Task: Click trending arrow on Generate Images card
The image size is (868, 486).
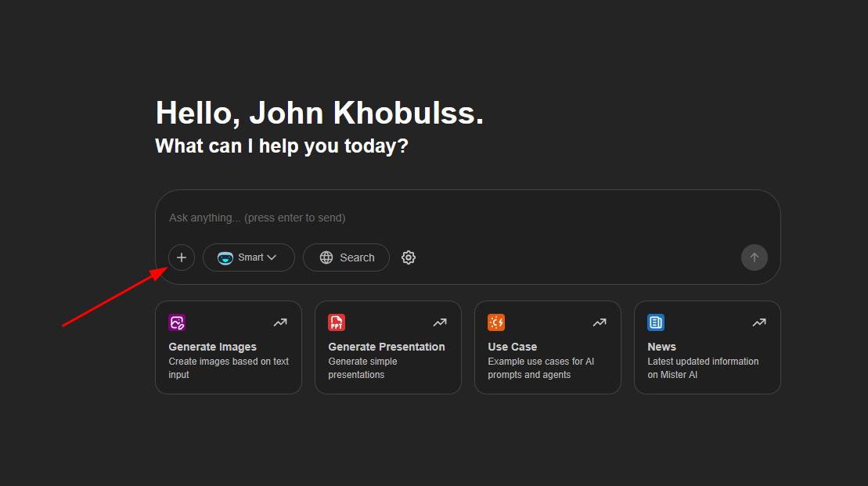Action: pos(280,322)
